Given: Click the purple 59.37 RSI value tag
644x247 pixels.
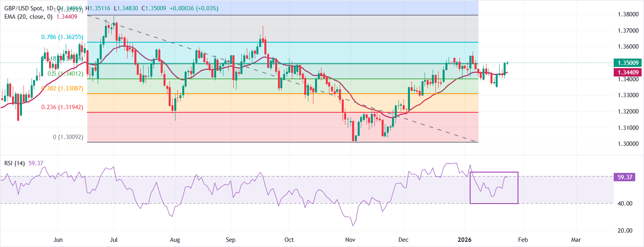Looking at the screenshot, I should [625, 177].
